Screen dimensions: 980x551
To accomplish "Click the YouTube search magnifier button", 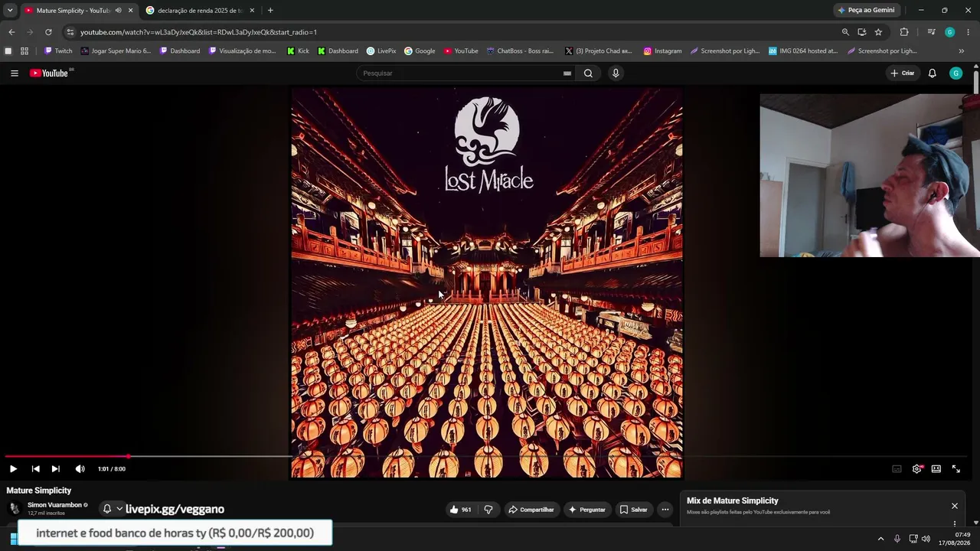I will click(x=588, y=73).
